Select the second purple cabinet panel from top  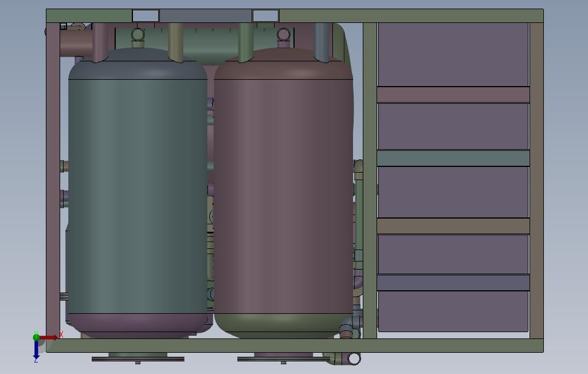pyautogui.click(x=453, y=126)
